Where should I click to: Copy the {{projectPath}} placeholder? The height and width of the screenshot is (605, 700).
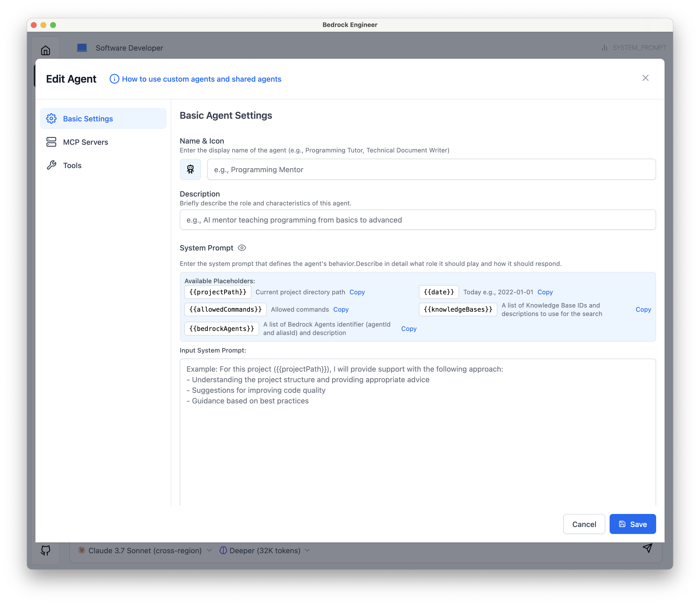(x=357, y=292)
